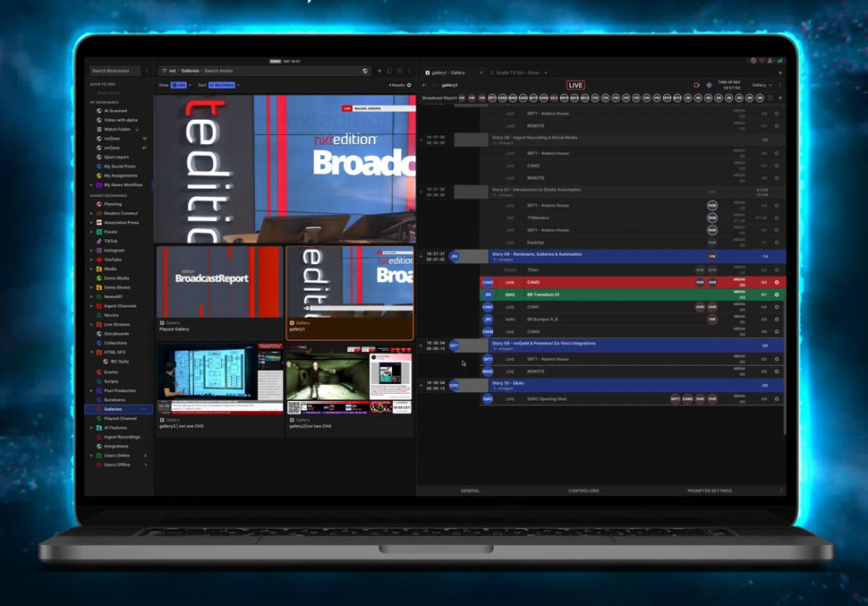Click the Planning bookmark icon

pyautogui.click(x=99, y=204)
